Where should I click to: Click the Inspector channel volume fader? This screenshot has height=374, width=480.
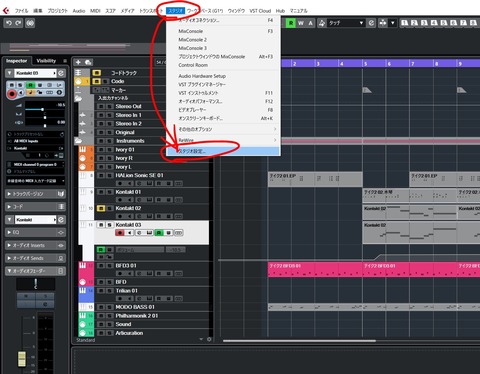tap(22, 359)
